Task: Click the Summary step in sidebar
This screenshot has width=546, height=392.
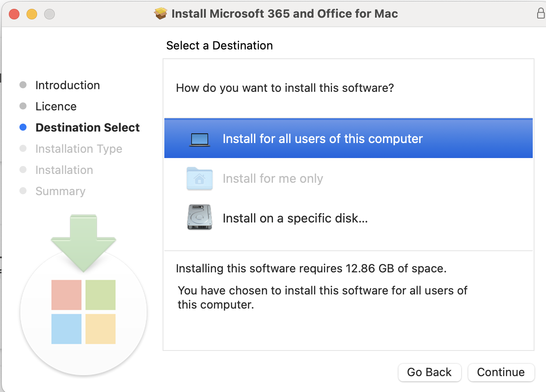Action: tap(60, 191)
